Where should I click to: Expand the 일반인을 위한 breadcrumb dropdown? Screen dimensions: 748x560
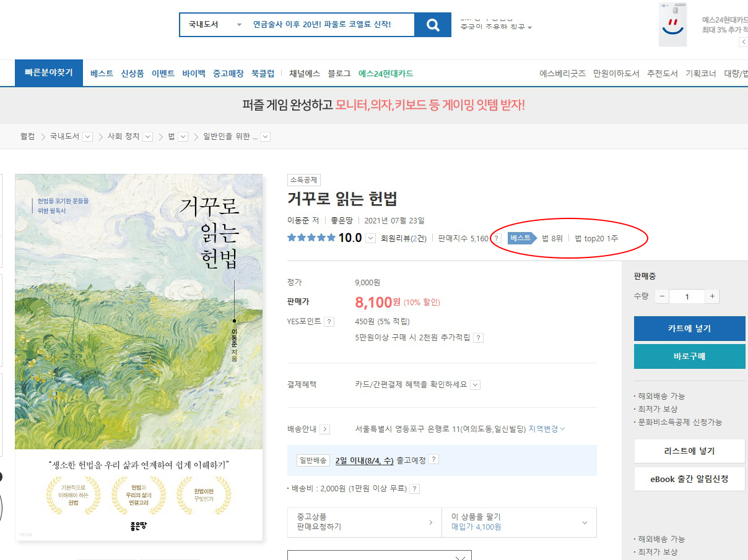(x=265, y=137)
